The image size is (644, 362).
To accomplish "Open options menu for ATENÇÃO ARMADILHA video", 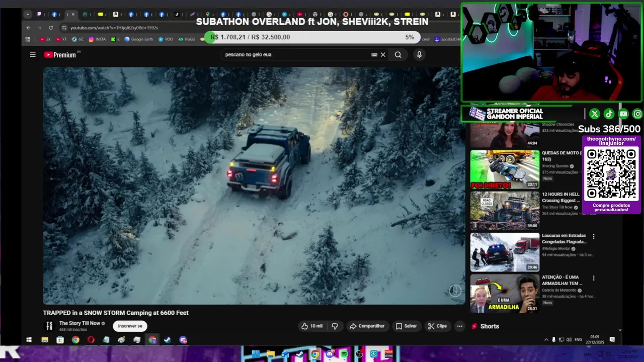I will 594,278.
